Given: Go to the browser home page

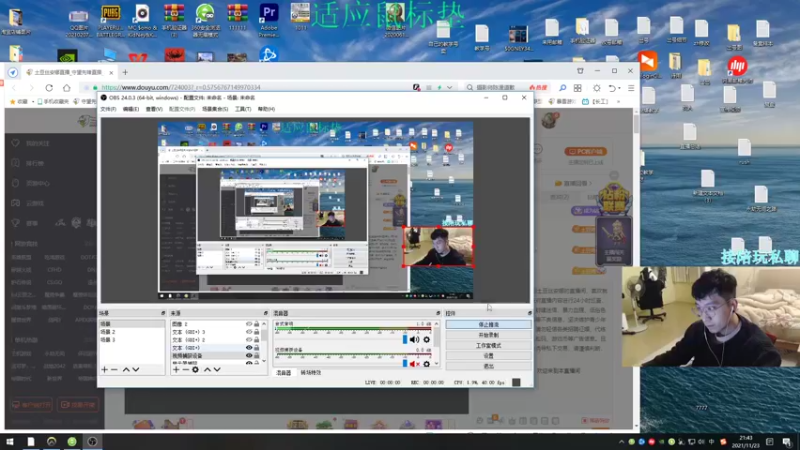Looking at the screenshot, I should pos(66,88).
